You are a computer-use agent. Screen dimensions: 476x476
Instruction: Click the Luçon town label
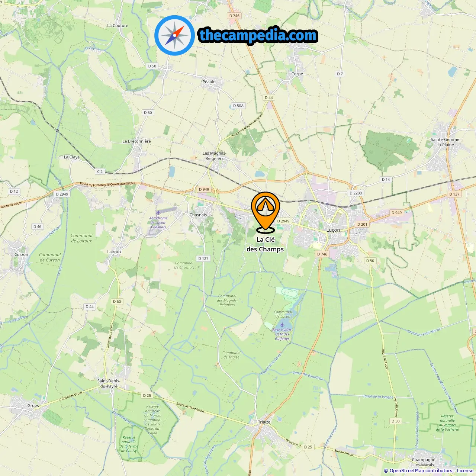(x=333, y=230)
